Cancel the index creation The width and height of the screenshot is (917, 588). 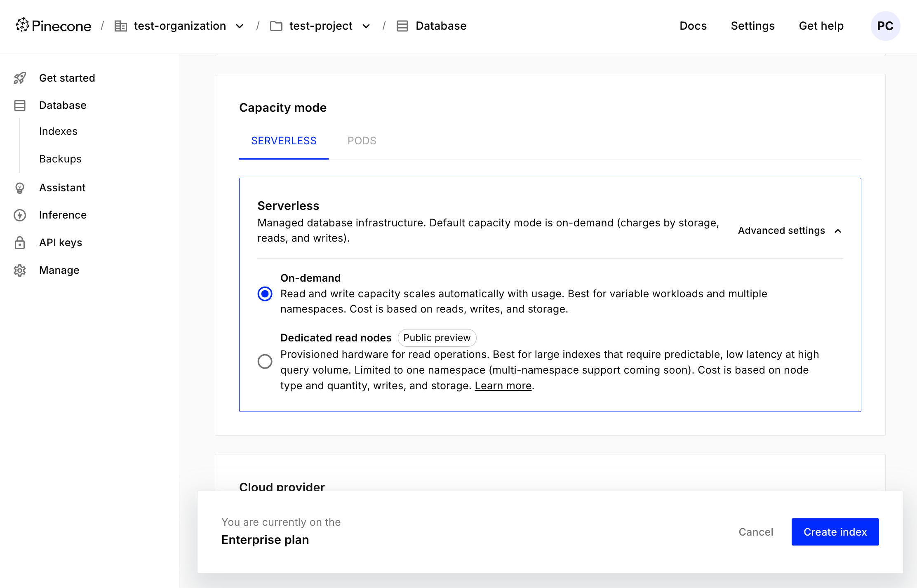756,532
